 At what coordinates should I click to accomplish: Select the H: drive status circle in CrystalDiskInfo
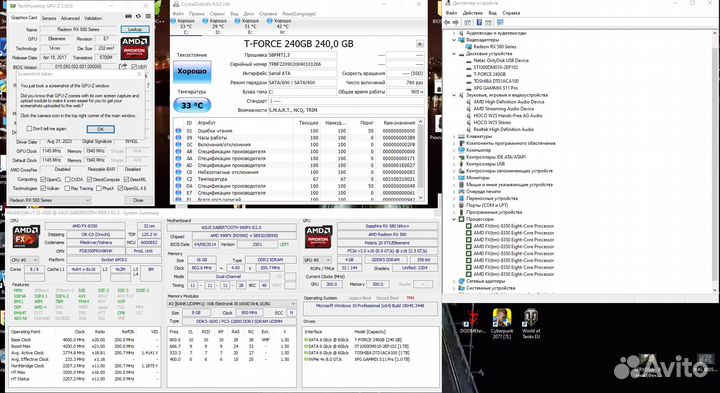[270, 21]
